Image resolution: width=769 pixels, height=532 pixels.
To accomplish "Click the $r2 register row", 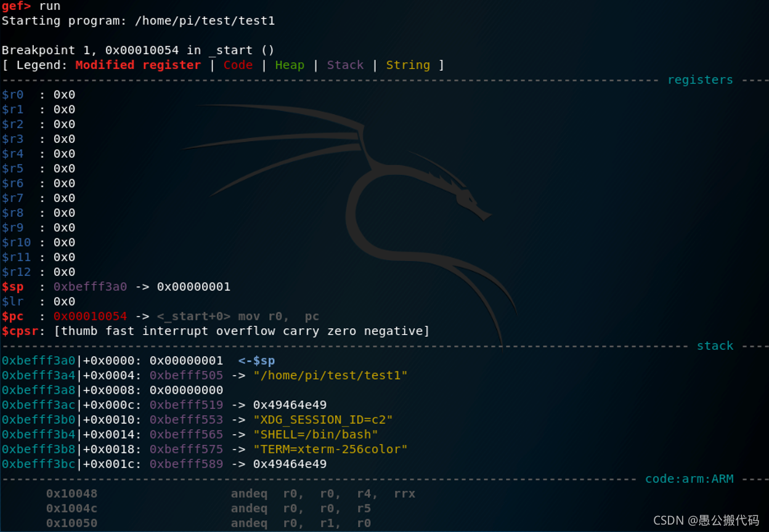I will pyautogui.click(x=38, y=124).
